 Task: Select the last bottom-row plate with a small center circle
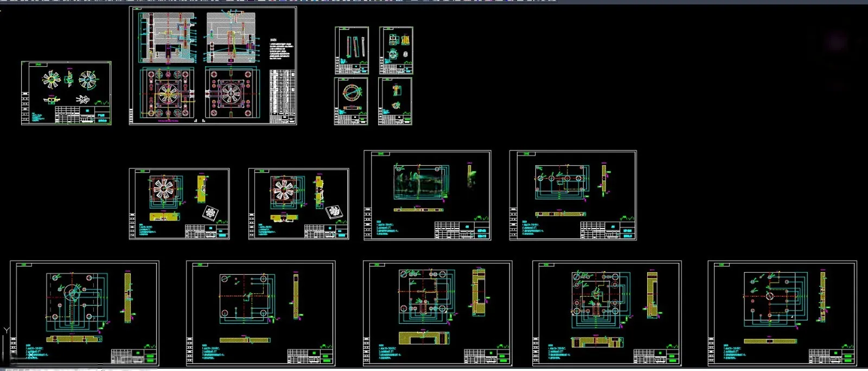tap(782, 313)
